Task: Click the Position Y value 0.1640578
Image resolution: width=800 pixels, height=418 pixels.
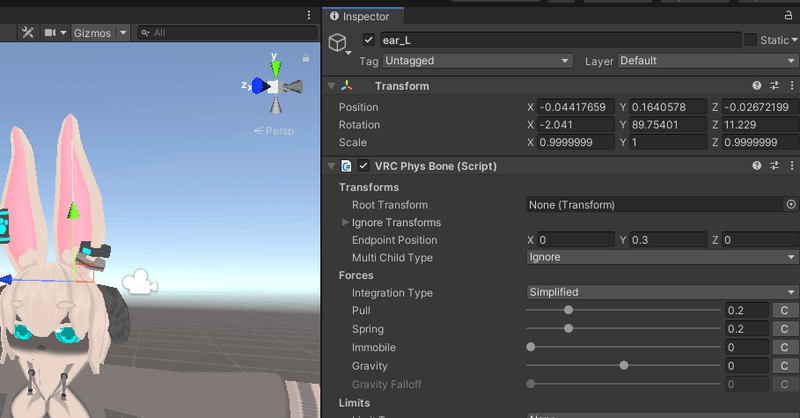Action: pos(668,107)
